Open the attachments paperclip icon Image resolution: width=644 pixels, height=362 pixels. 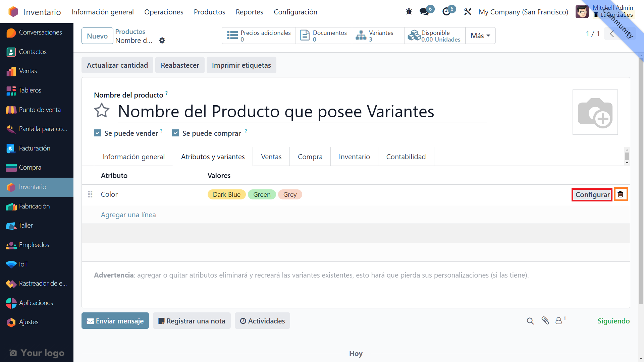(x=545, y=321)
